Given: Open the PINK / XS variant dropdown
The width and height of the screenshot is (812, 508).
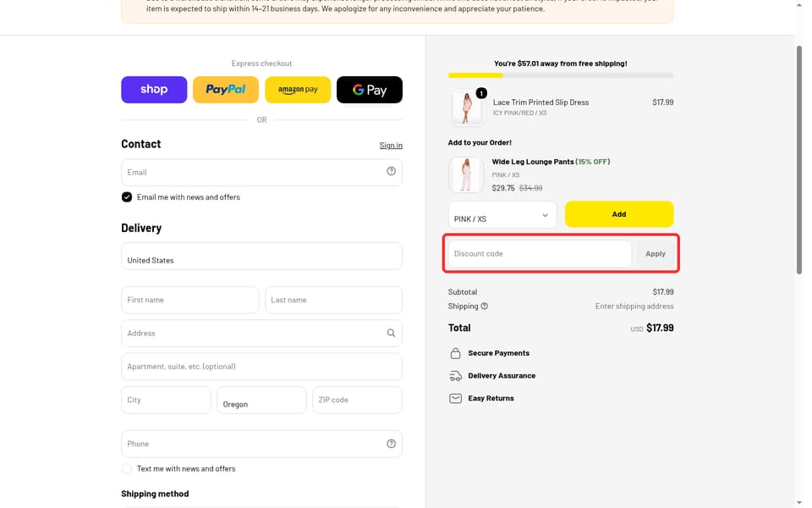Looking at the screenshot, I should click(502, 214).
